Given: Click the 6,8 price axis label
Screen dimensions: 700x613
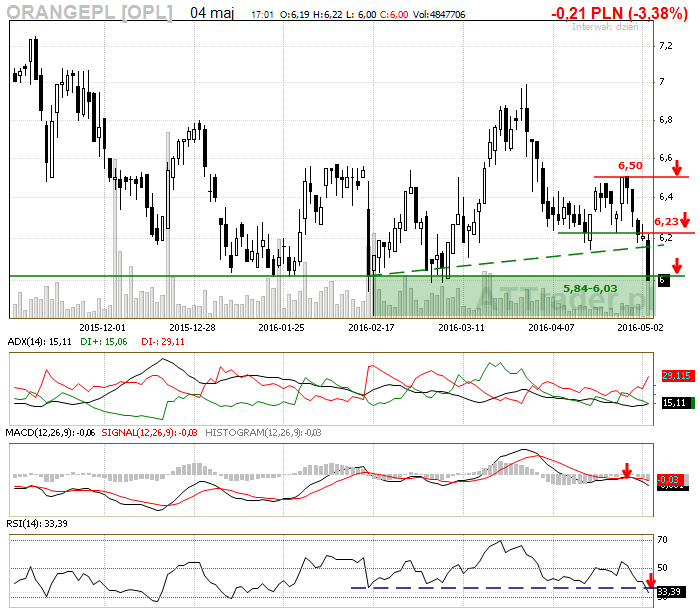Looking at the screenshot, I should (666, 120).
